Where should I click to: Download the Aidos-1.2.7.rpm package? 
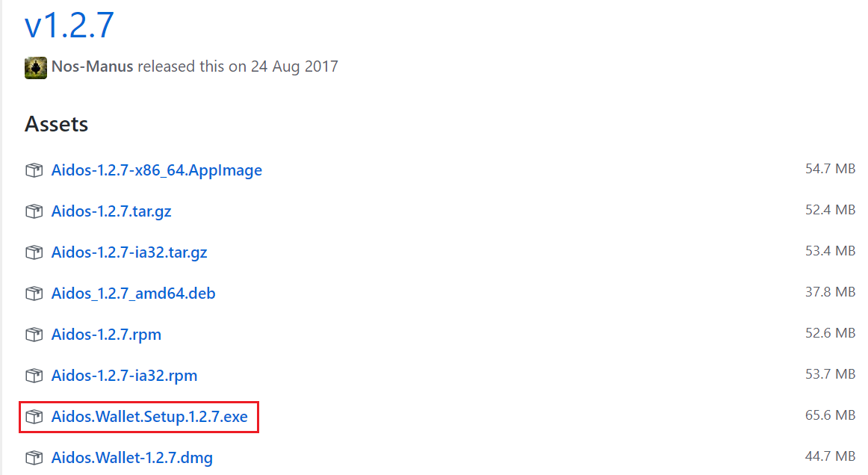coord(106,335)
